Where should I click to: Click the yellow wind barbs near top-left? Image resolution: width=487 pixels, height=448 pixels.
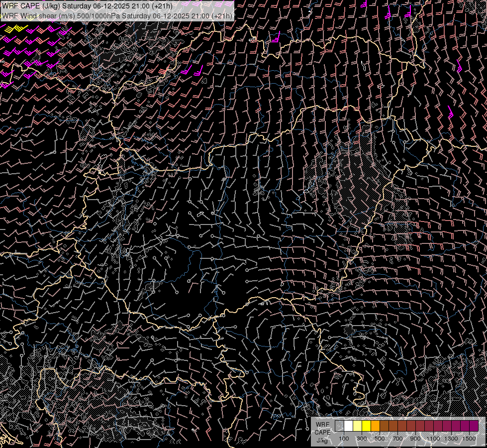15,28
